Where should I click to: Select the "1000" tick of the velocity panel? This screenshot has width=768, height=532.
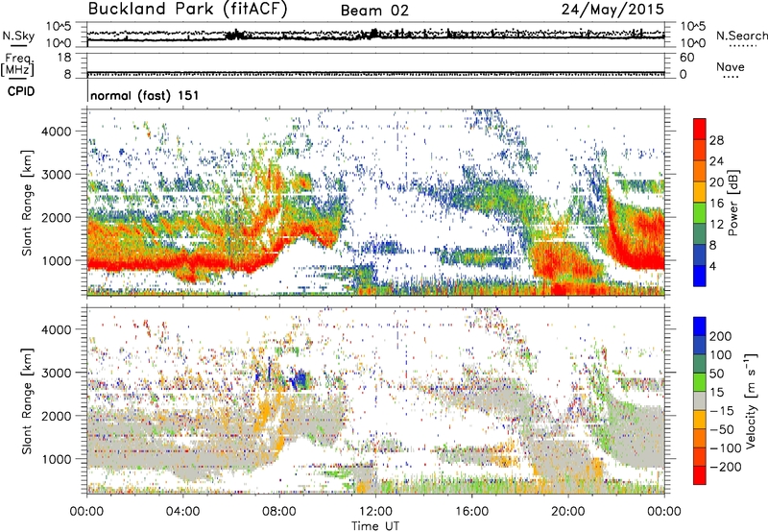pyautogui.click(x=56, y=459)
